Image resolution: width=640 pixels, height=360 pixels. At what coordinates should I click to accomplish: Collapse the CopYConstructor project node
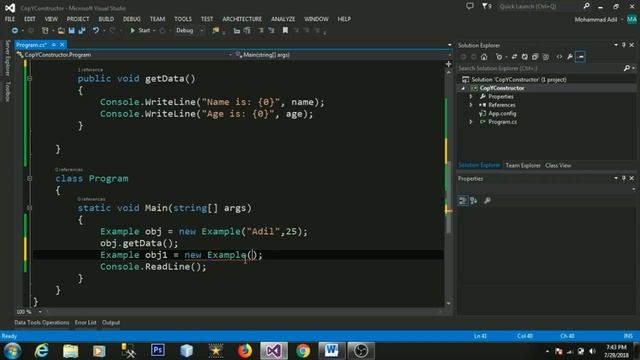click(x=463, y=88)
